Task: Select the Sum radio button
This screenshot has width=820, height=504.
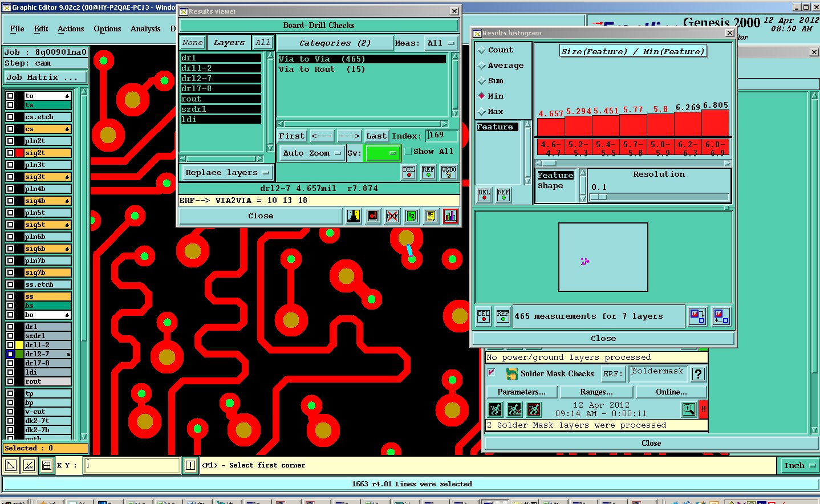Action: [482, 81]
